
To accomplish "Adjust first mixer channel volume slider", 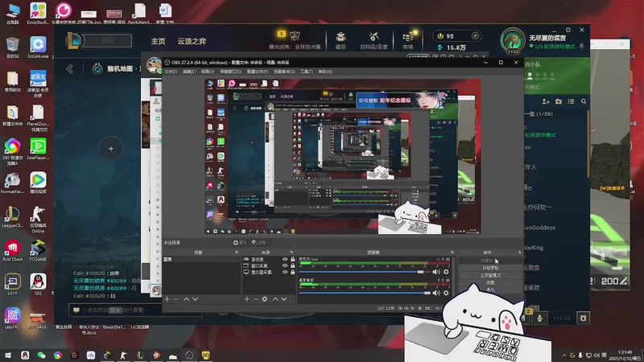I will 364,272.
